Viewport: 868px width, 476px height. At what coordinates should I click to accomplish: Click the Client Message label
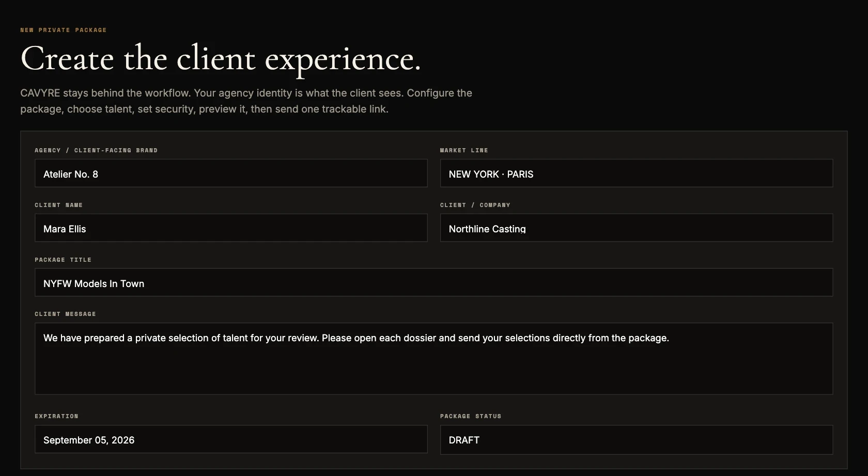[x=65, y=314]
